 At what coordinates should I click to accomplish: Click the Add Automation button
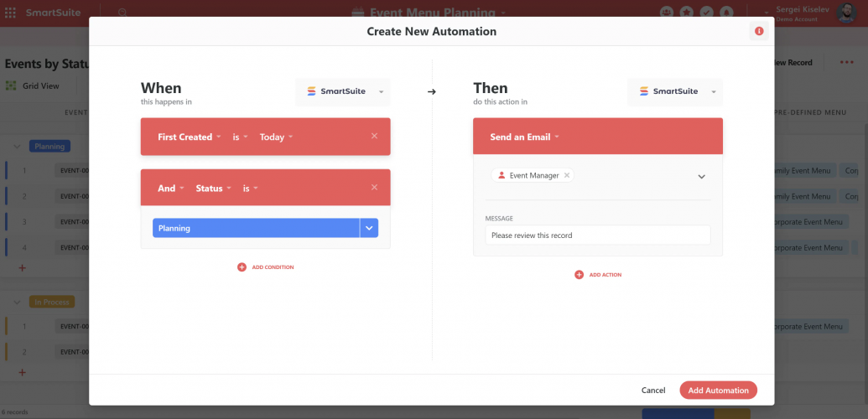[x=719, y=391]
